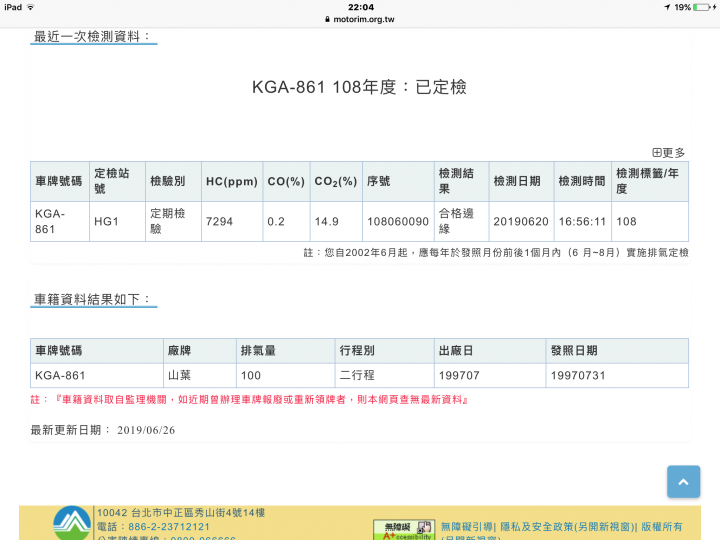Select the 定期檢驗 cell

(173, 221)
